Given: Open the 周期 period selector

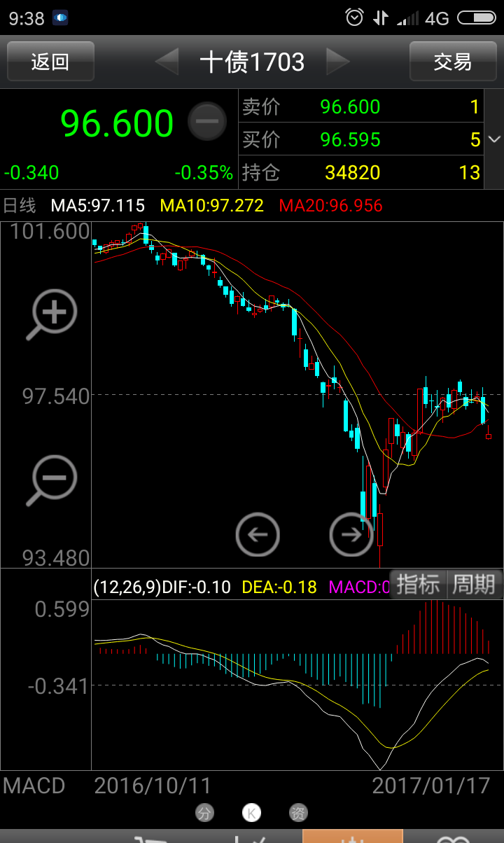Looking at the screenshot, I should click(475, 584).
